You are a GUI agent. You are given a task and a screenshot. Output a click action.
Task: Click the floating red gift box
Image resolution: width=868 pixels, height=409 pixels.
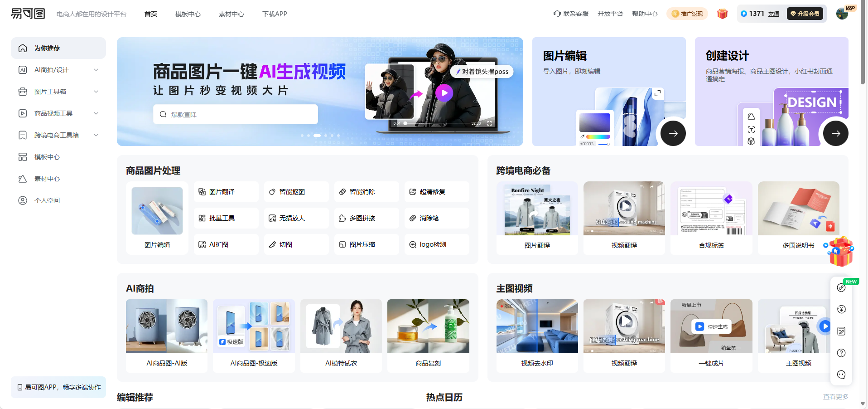(x=840, y=252)
